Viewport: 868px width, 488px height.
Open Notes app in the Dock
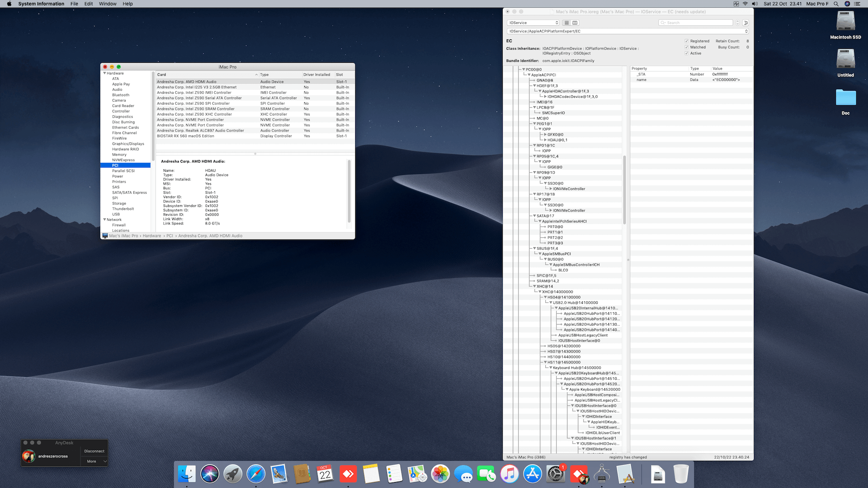pyautogui.click(x=371, y=474)
